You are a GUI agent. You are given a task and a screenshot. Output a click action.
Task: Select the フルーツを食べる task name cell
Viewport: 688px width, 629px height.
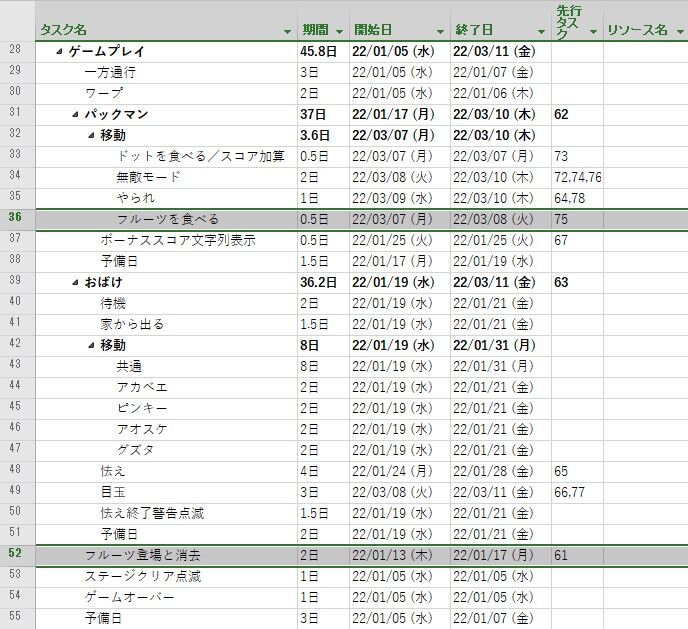coord(166,219)
